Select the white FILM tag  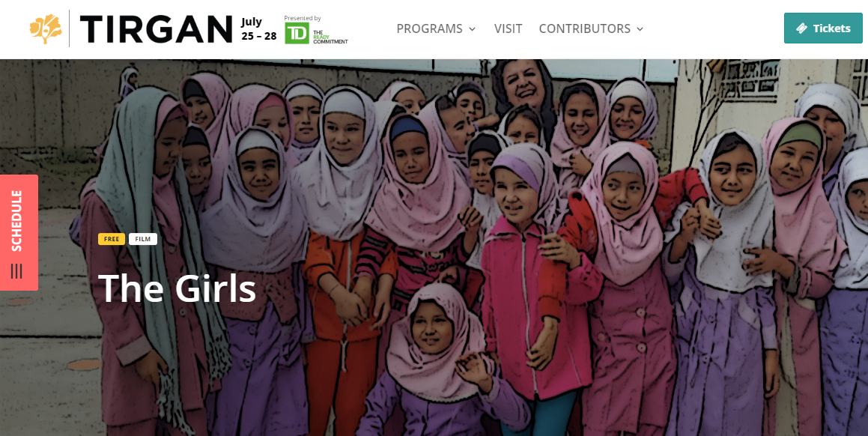pyautogui.click(x=143, y=239)
